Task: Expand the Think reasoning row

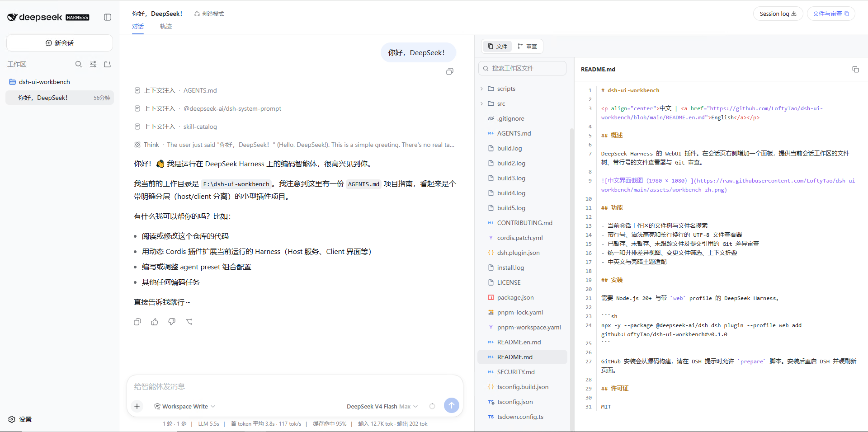Action: click(x=294, y=145)
